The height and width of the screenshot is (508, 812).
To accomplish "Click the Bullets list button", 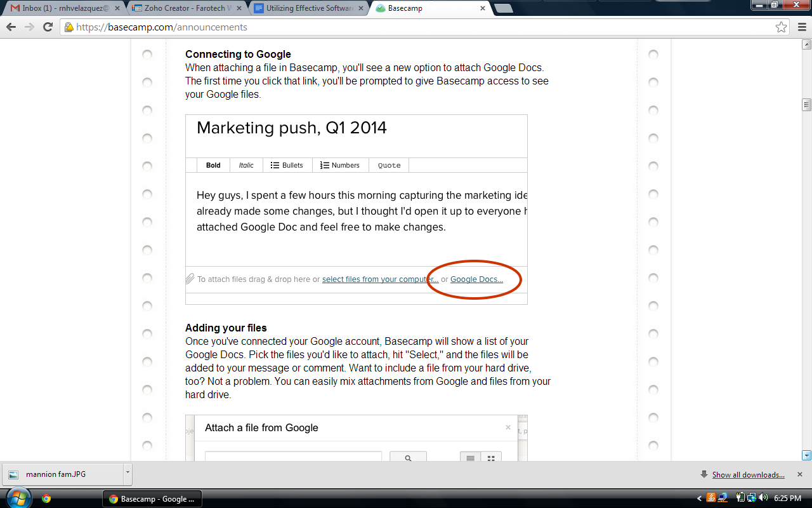I will coord(287,165).
